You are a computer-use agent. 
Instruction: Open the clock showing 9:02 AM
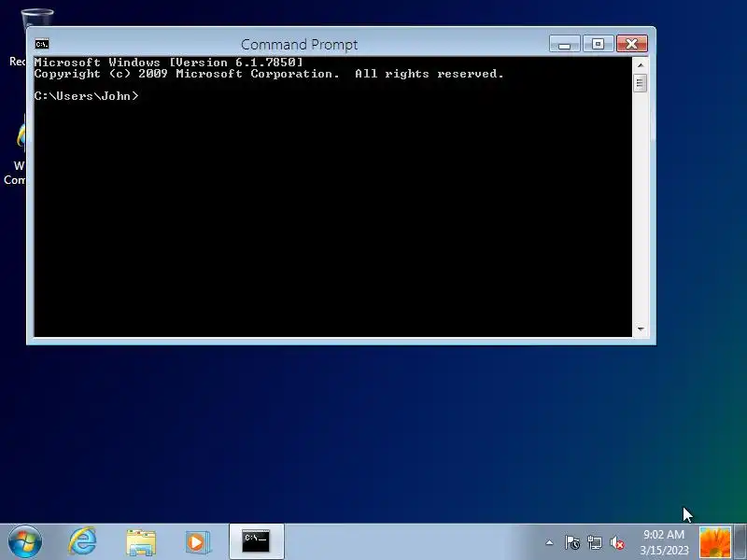point(664,542)
